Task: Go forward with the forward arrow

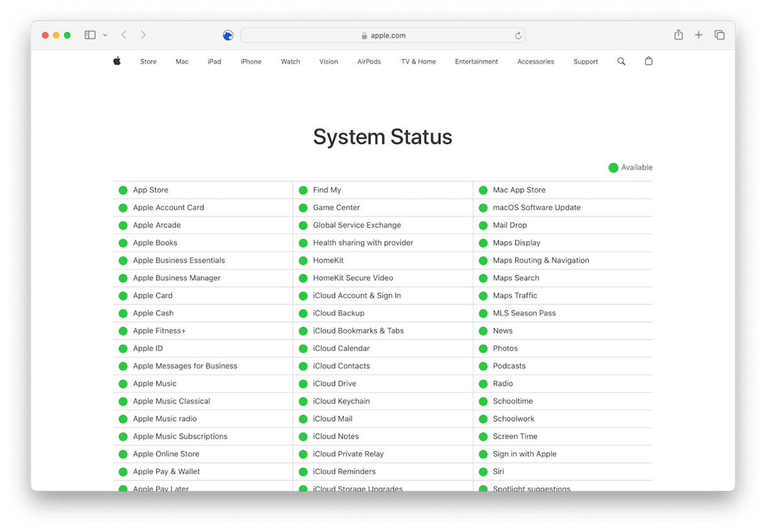Action: 144,35
